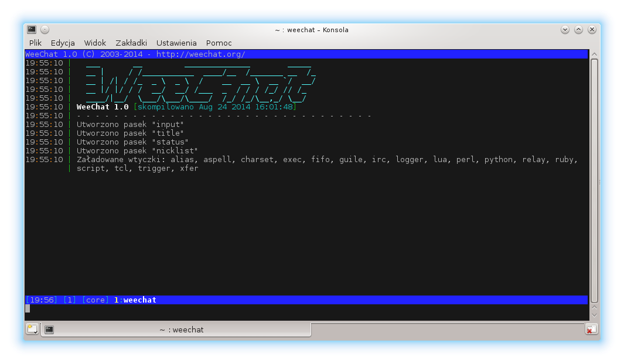Image resolution: width=624 pixels, height=364 pixels.
Task: Click the line 'Utworzono pasek "nicklist"'
Action: [x=137, y=150]
